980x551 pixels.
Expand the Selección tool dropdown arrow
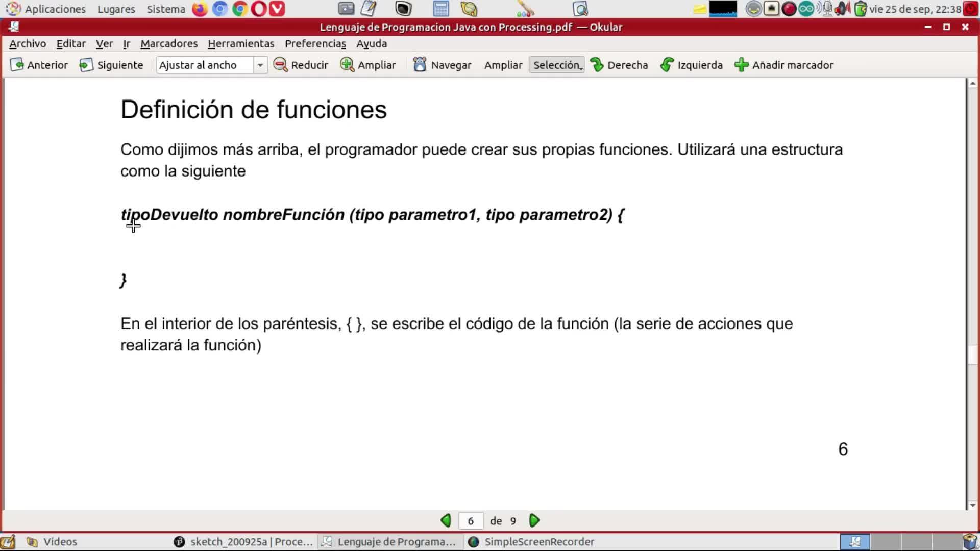(581, 68)
